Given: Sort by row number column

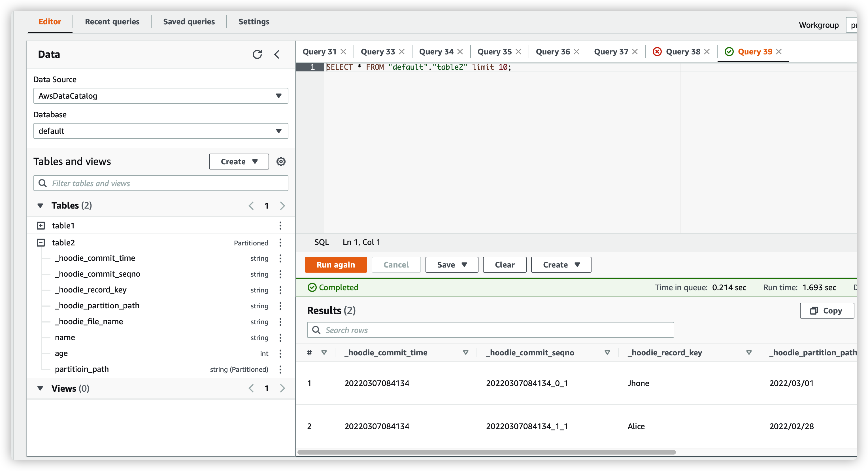Looking at the screenshot, I should (324, 353).
